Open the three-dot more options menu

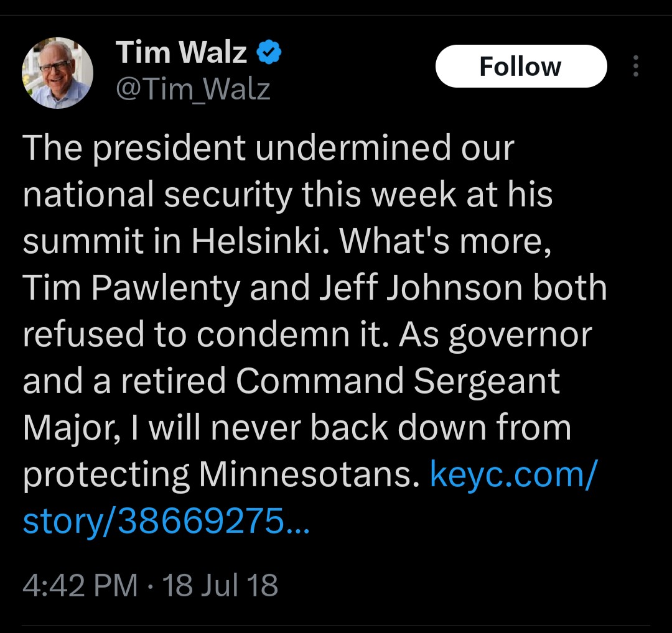point(635,66)
